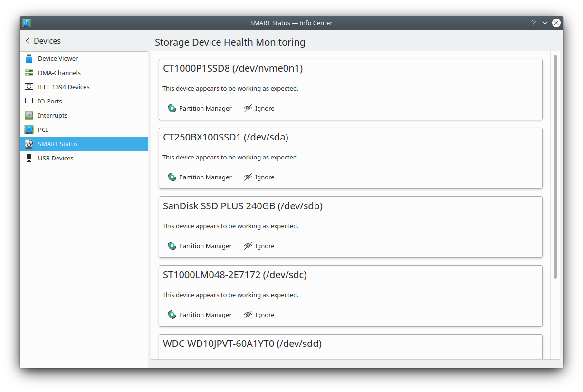Toggle Ignore for SanDisk SSD PLUS sdb
Image resolution: width=583 pixels, height=392 pixels.
(259, 246)
